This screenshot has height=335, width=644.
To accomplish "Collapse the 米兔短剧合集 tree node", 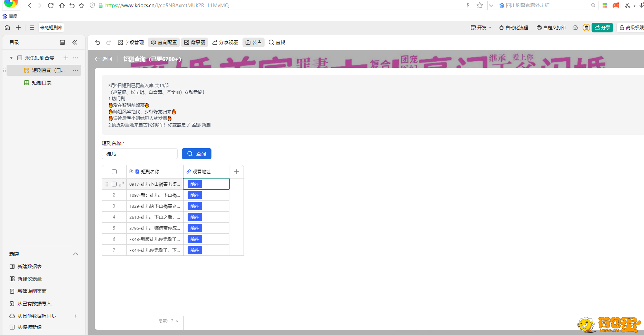I will 11,58.
